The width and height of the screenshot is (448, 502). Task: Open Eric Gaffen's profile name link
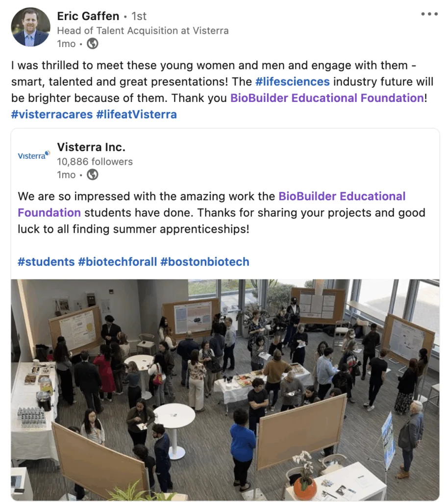click(x=88, y=16)
